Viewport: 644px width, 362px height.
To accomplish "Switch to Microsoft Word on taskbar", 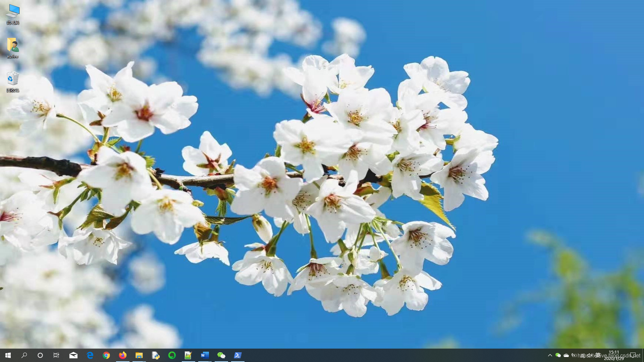I will [205, 355].
